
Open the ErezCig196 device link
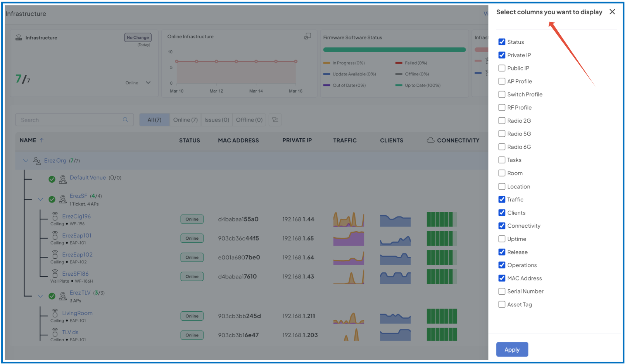[76, 216]
